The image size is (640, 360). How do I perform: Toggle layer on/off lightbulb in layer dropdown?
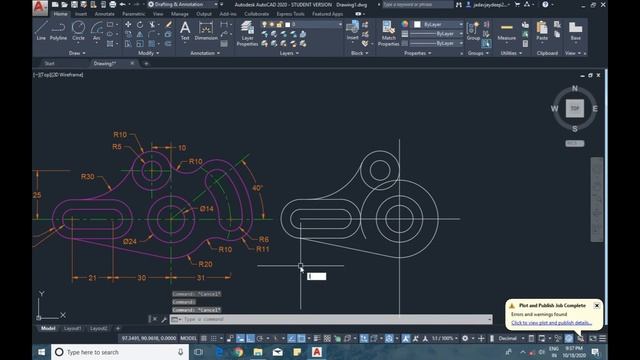click(x=264, y=24)
